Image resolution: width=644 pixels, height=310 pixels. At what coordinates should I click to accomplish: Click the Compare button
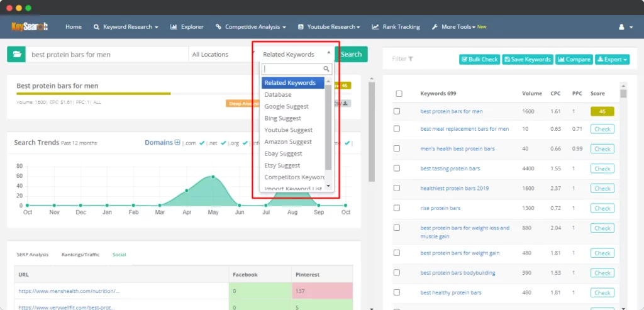point(574,60)
